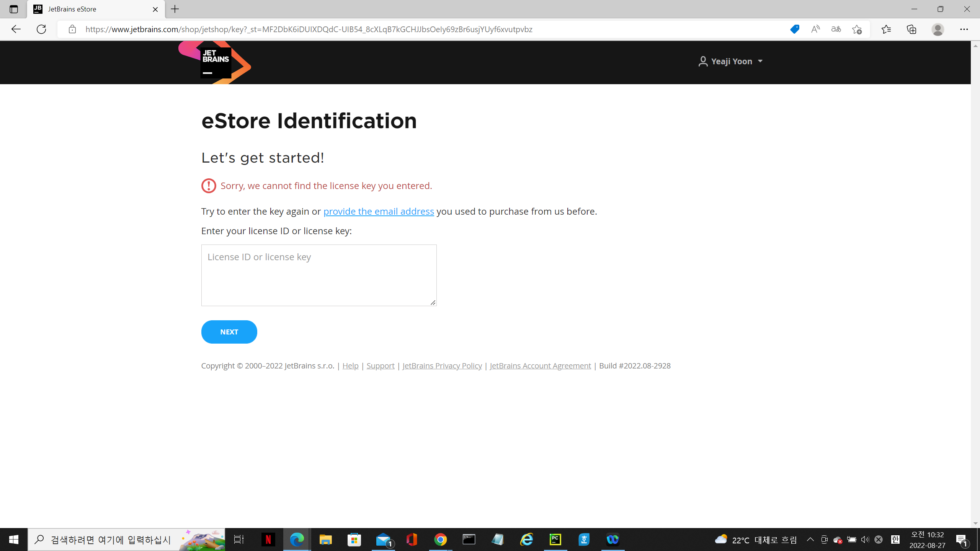Screen dimensions: 980x551
Task: Follow the 'provide the email address' link
Action: point(379,211)
